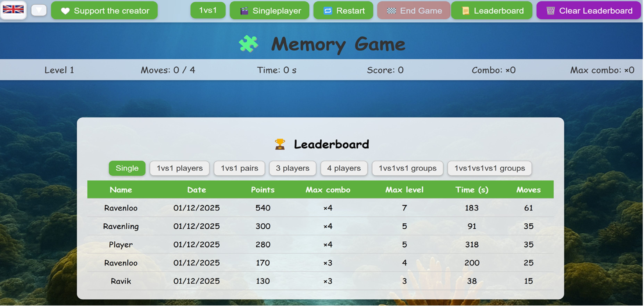Open the language dropdown arrow

39,10
